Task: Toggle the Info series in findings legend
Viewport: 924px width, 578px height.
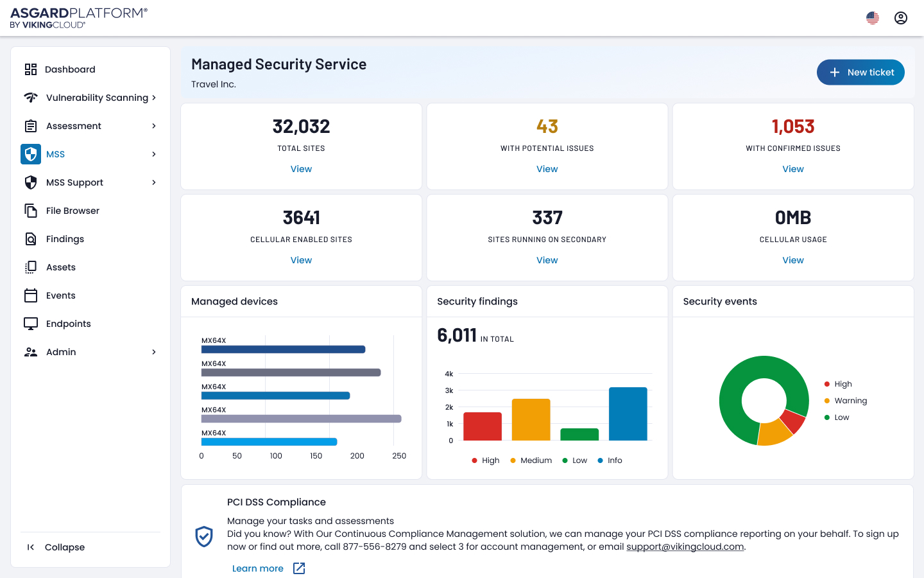Action: point(610,460)
